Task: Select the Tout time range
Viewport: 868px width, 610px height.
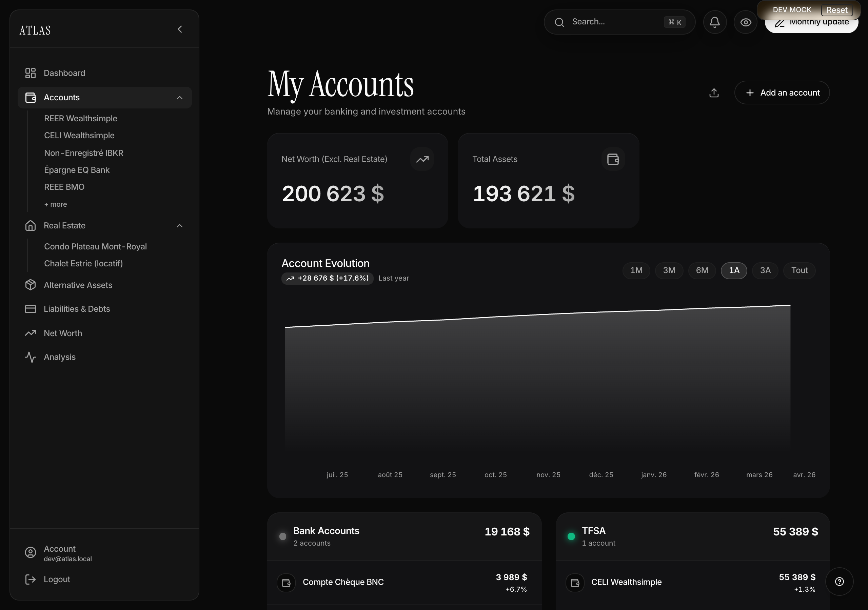Action: point(799,270)
